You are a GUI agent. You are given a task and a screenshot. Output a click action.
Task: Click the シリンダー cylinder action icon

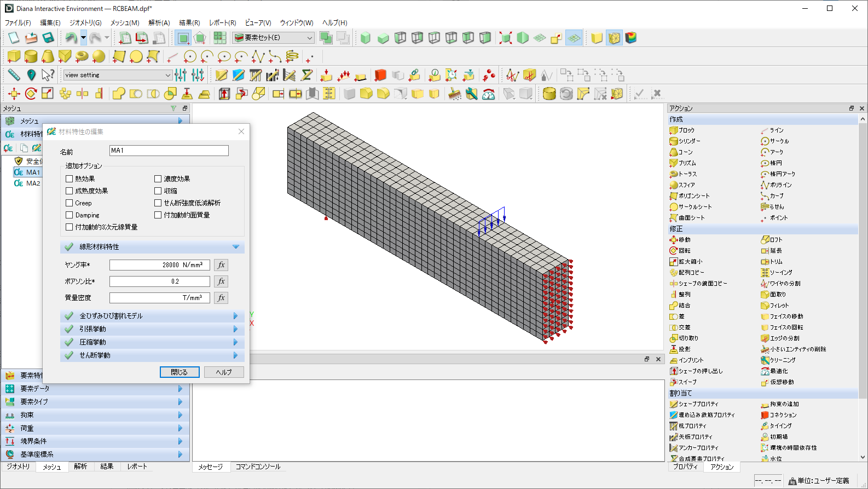tap(674, 141)
